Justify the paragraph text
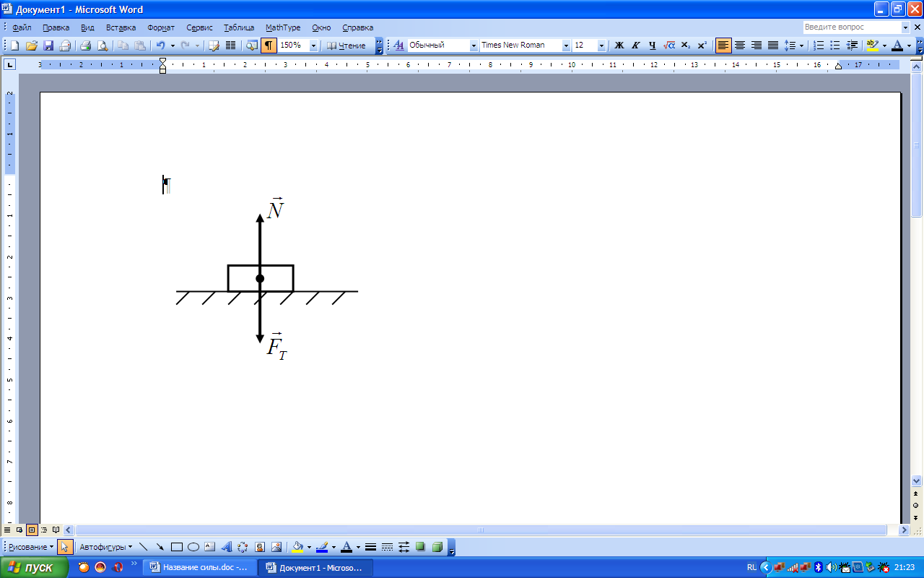Viewport: 924px width, 578px height. point(773,46)
